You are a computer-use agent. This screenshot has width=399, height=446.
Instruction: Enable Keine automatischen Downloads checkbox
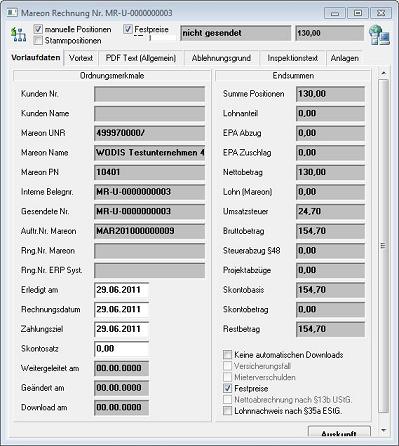(x=227, y=355)
